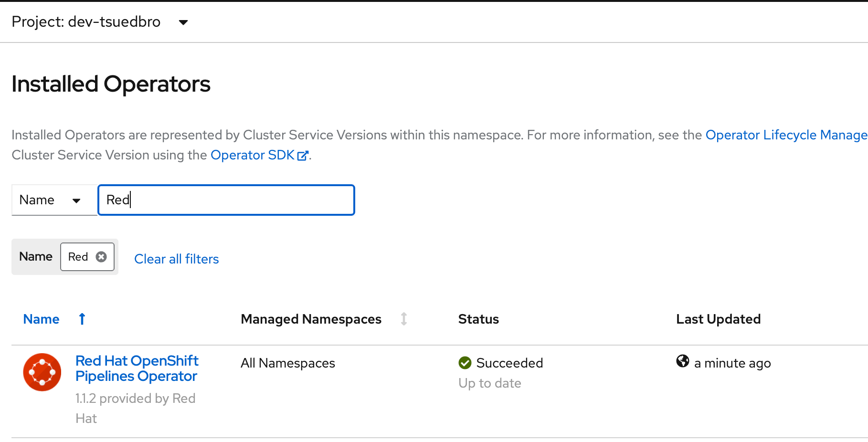
Task: Sort by Managed Namespaces column header
Action: tap(311, 319)
